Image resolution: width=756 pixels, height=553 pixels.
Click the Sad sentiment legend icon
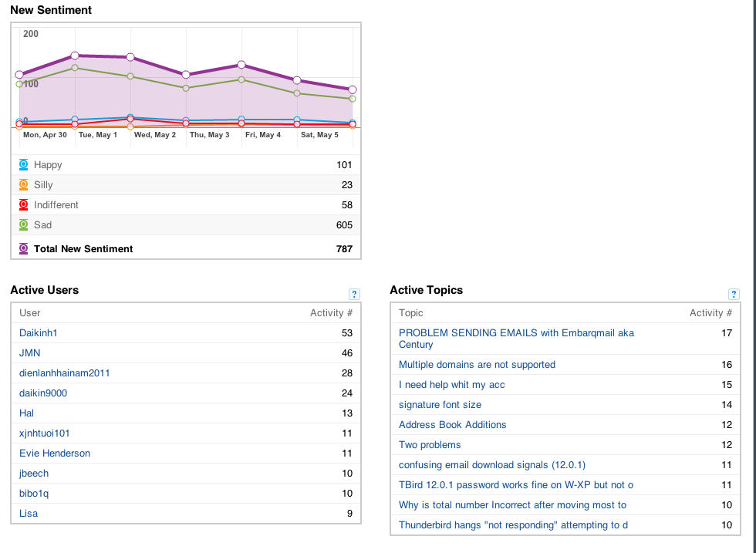[23, 224]
